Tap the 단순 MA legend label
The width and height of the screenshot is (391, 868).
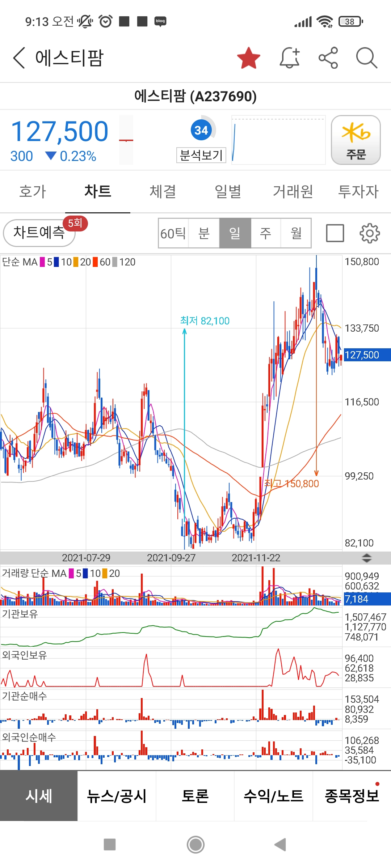coord(20,262)
